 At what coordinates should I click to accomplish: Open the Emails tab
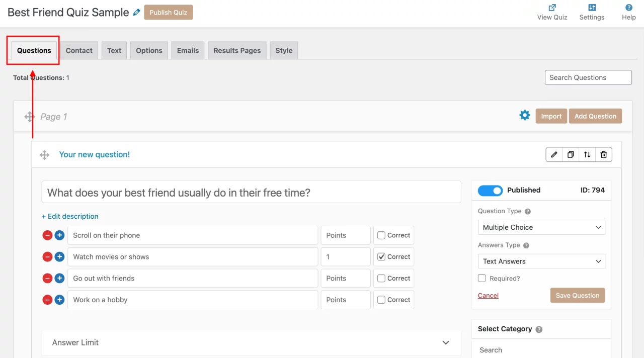click(187, 50)
